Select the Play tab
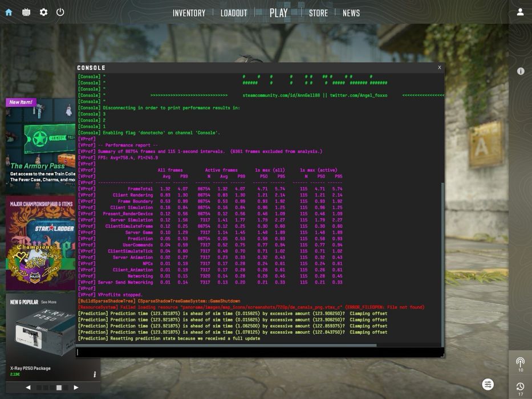This screenshot has width=532, height=399. point(279,13)
